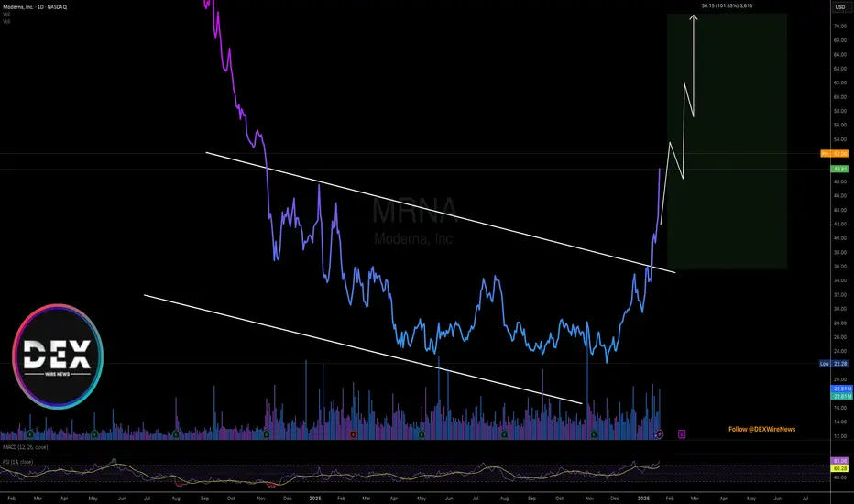Open the USD currency selector
The width and height of the screenshot is (854, 504).
tap(840, 7)
